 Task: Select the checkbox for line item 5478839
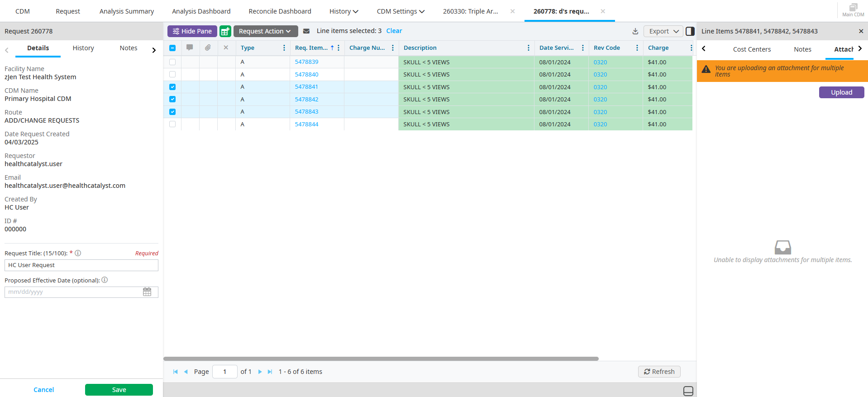[172, 62]
